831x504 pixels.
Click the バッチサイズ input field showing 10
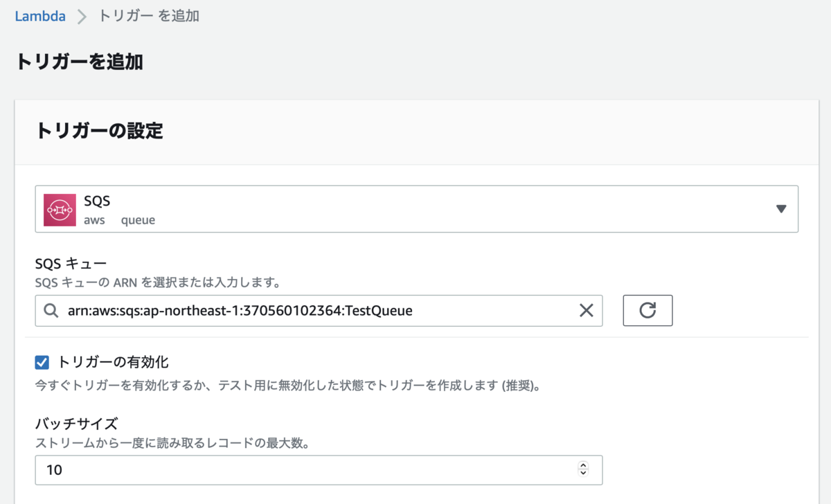click(319, 470)
